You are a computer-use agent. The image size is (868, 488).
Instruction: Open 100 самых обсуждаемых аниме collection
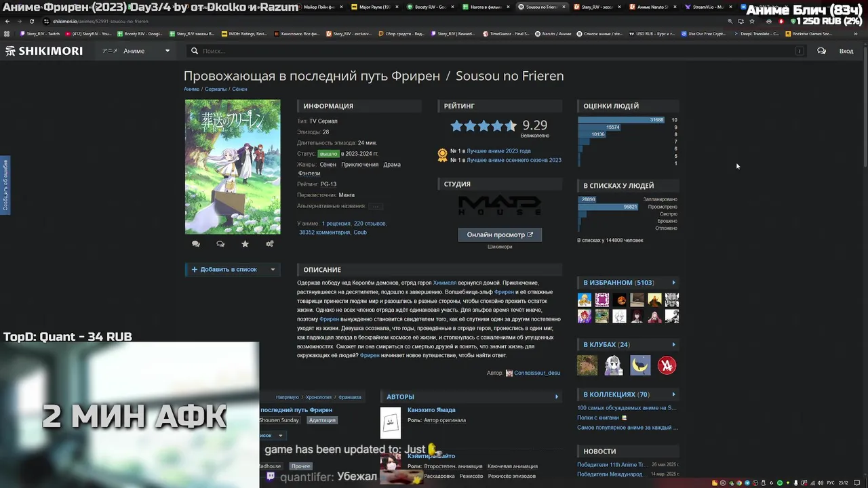click(x=627, y=408)
